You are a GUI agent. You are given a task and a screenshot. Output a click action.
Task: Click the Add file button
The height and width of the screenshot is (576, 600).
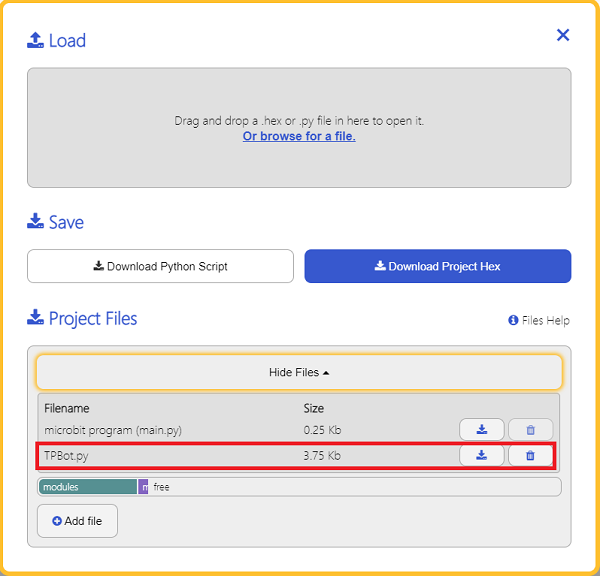coord(77,521)
